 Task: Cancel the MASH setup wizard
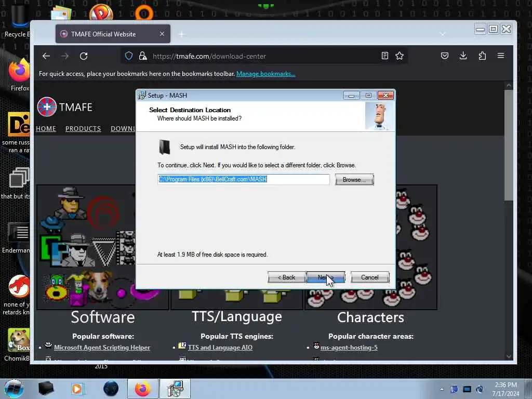pos(370,277)
